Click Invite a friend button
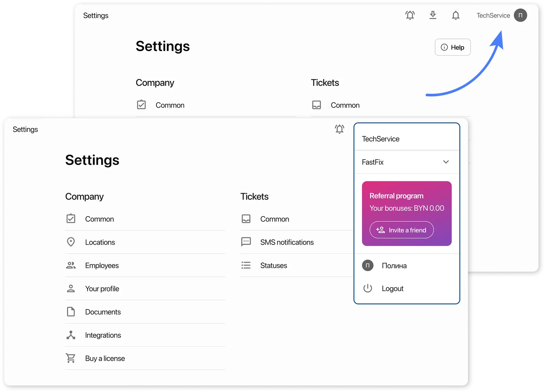Viewport: 545px width, 392px height. [x=401, y=230]
